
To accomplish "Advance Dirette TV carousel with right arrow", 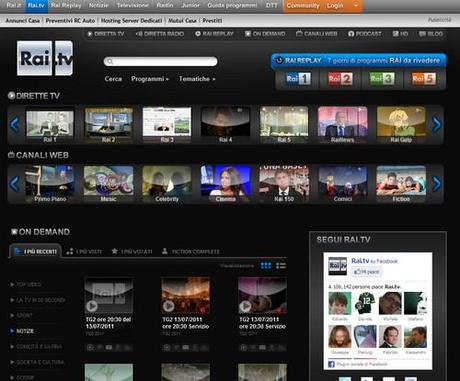I will (436, 125).
